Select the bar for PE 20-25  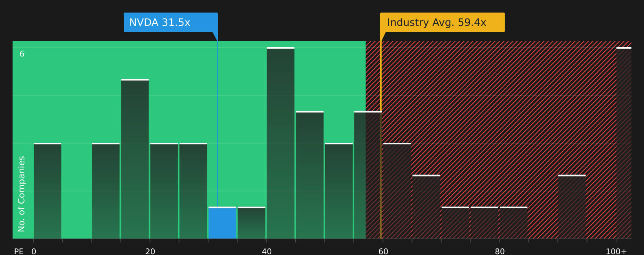164,191
